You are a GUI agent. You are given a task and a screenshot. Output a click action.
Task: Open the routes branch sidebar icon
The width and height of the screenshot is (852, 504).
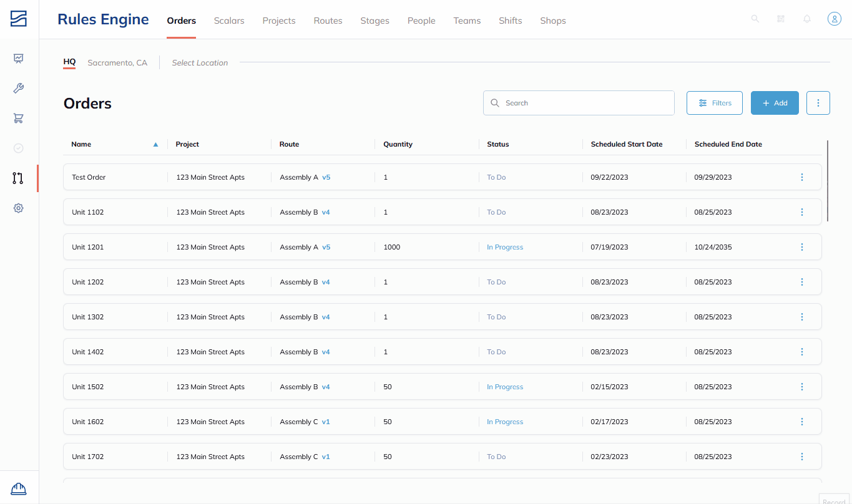coord(18,178)
